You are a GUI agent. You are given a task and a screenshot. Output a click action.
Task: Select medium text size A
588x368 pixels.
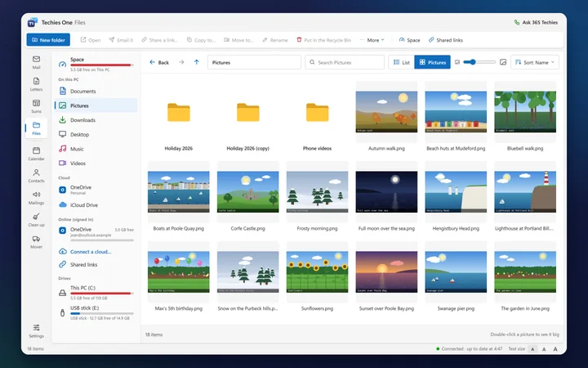click(544, 349)
